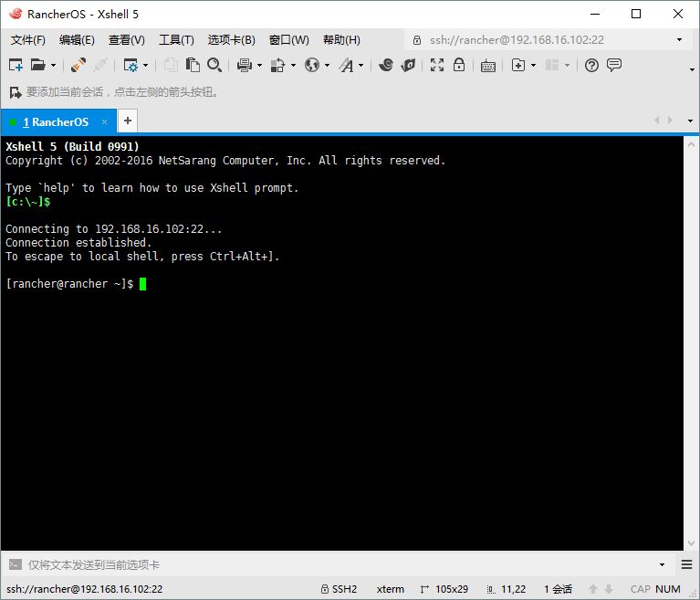Open the 帮助(H) menu
Viewport: 700px width, 600px height.
(x=341, y=40)
